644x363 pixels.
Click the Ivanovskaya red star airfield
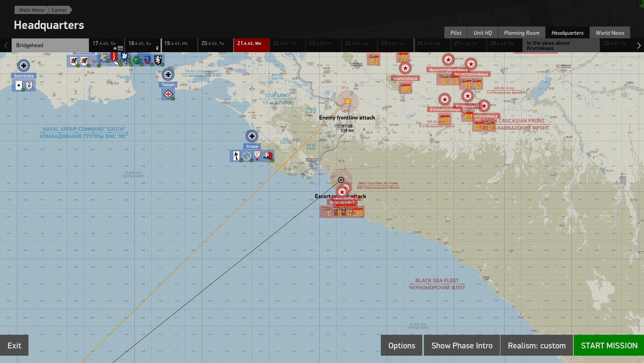[405, 68]
